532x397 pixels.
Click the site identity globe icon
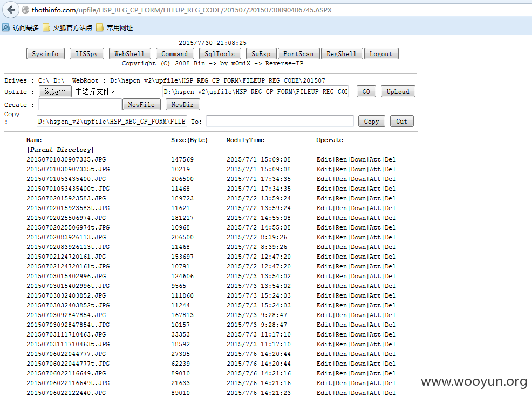point(25,10)
